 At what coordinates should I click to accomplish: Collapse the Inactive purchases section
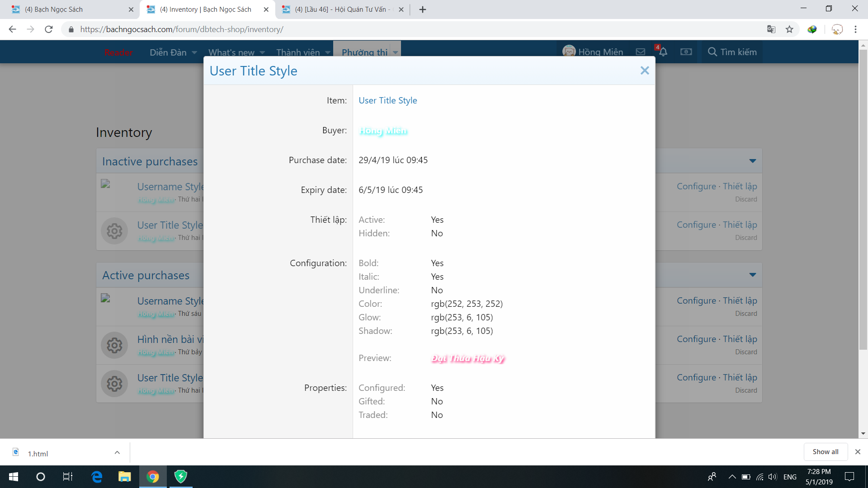pyautogui.click(x=752, y=161)
